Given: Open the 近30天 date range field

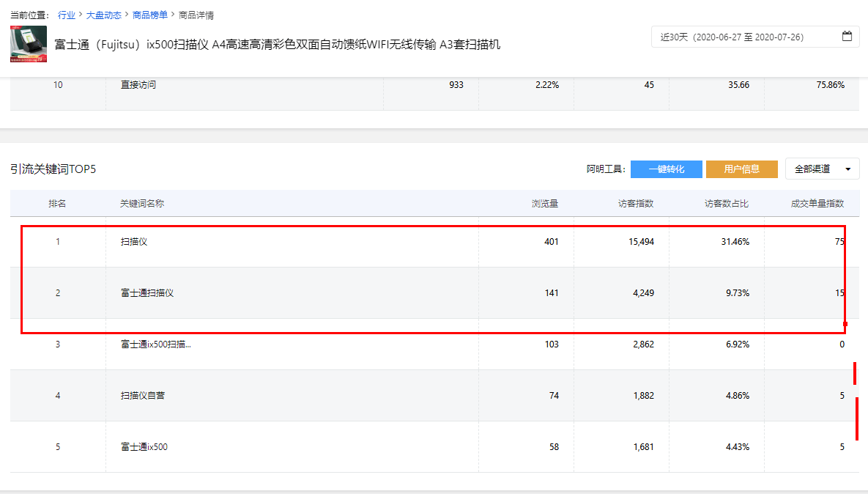Looking at the screenshot, I should point(755,37).
